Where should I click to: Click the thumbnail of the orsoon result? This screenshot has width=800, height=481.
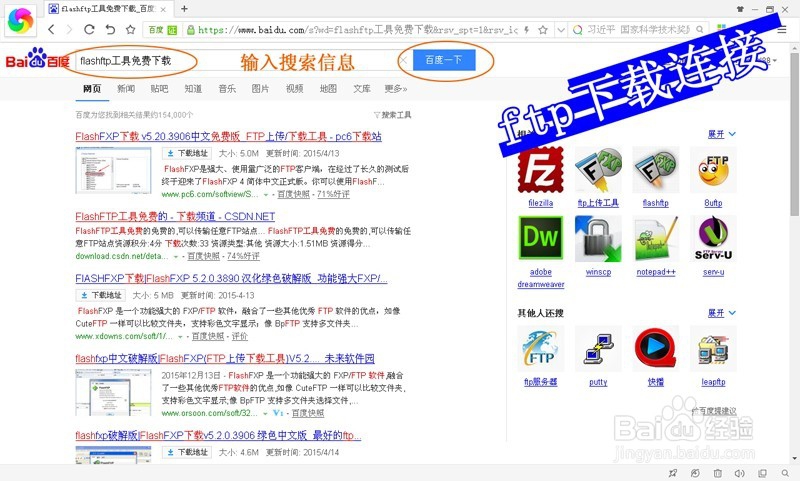point(113,393)
